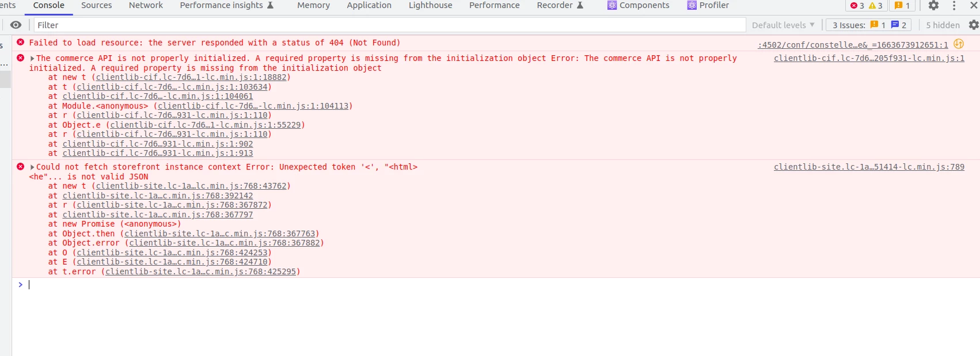The image size is (980, 356).
Task: Open stack link ending in js:1:18882
Action: click(191, 77)
